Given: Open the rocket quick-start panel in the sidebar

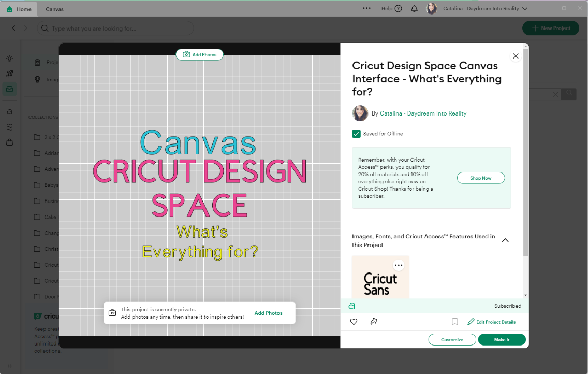Looking at the screenshot, I should pyautogui.click(x=9, y=74).
